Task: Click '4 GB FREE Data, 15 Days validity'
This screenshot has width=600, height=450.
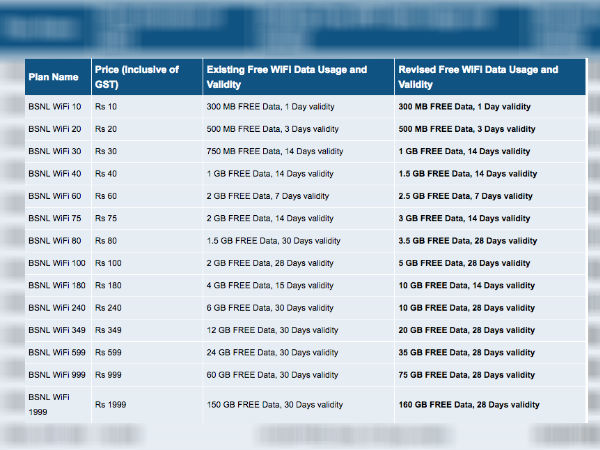Action: (270, 285)
